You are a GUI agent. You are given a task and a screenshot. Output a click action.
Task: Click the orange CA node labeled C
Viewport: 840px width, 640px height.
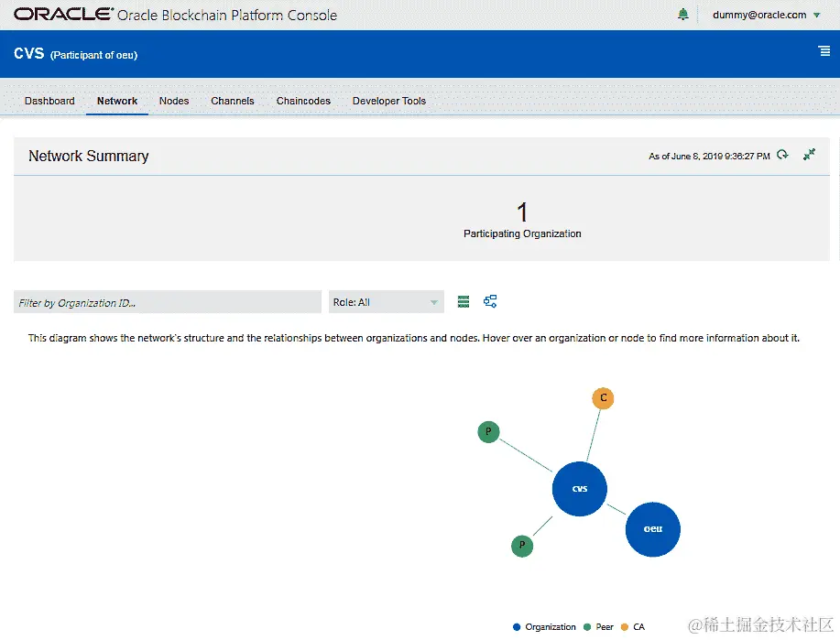[603, 398]
